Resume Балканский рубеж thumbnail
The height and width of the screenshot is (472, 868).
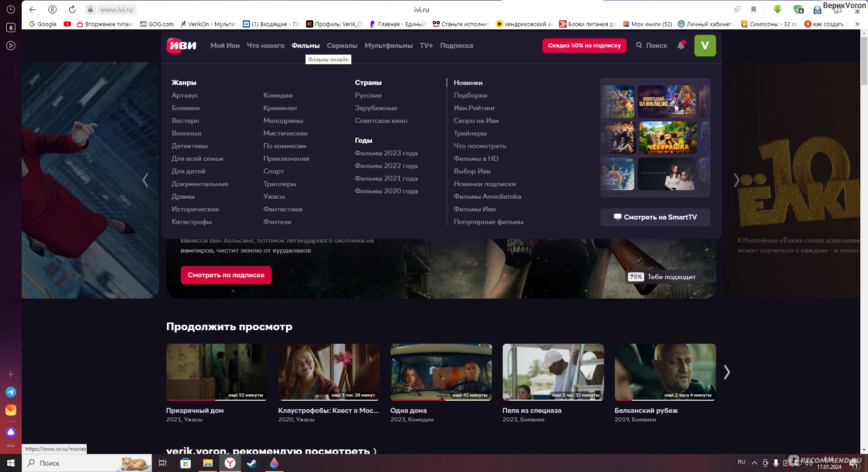[665, 372]
